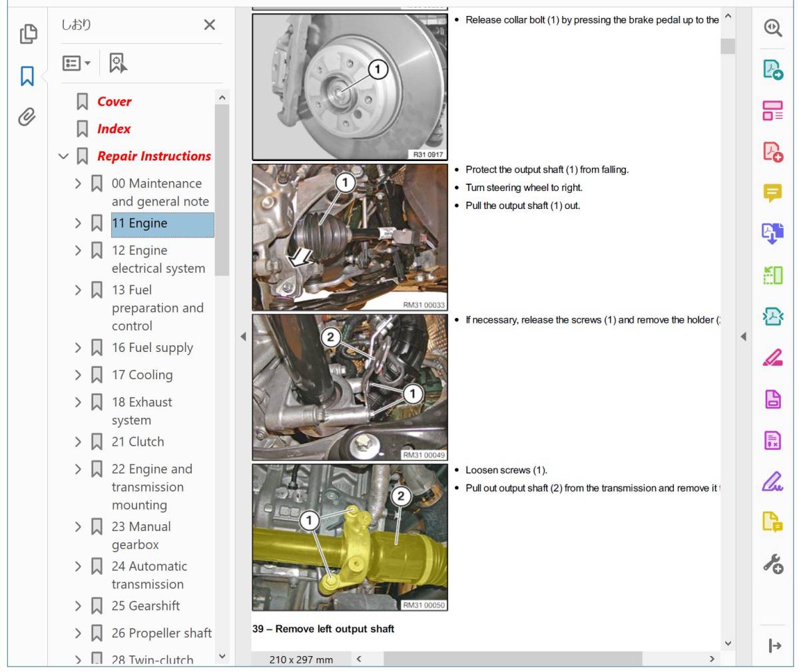
Task: Close the bookmarks panel
Action: (x=210, y=25)
